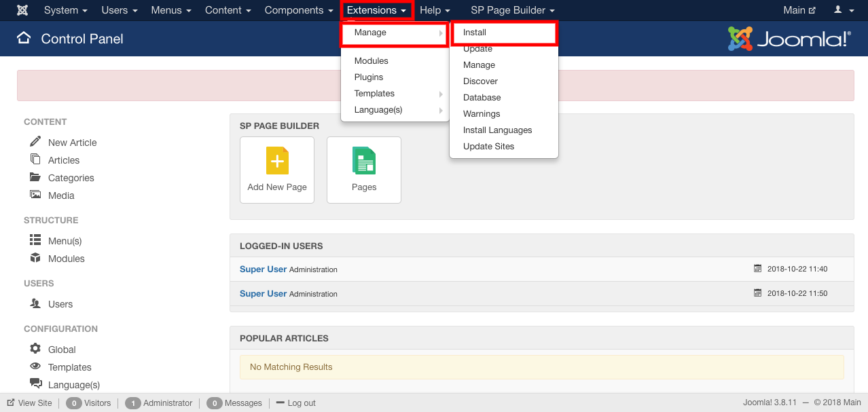The height and width of the screenshot is (412, 868).
Task: Select Discover in the Manage submenu
Action: pyautogui.click(x=504, y=81)
